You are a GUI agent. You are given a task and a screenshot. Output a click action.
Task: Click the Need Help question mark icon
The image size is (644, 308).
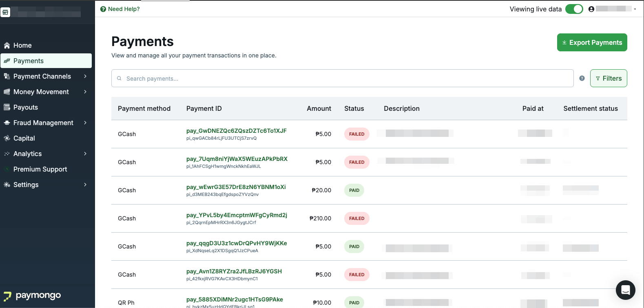click(x=103, y=9)
